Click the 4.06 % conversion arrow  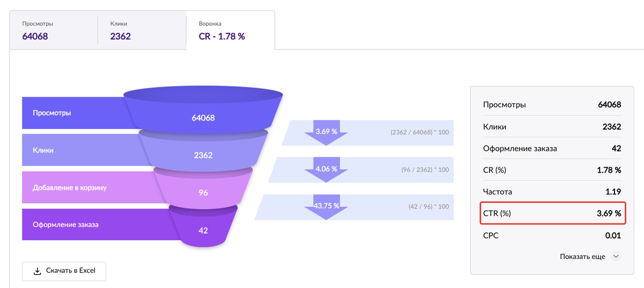[x=326, y=170]
